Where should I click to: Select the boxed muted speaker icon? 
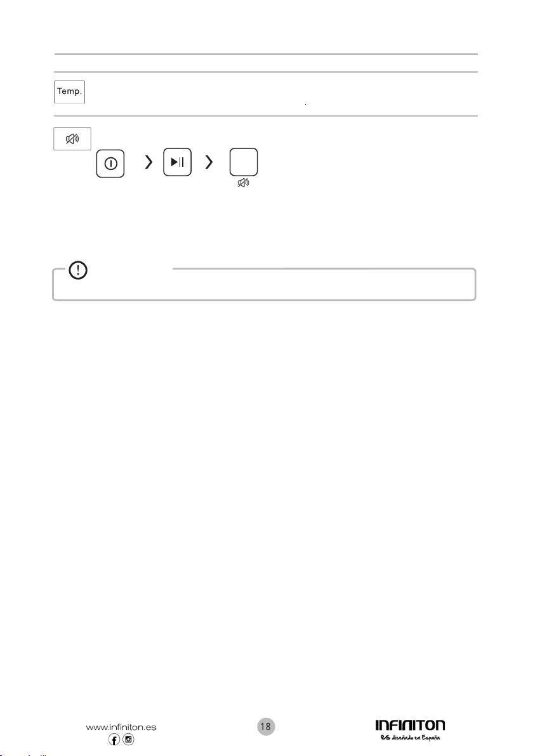click(72, 139)
